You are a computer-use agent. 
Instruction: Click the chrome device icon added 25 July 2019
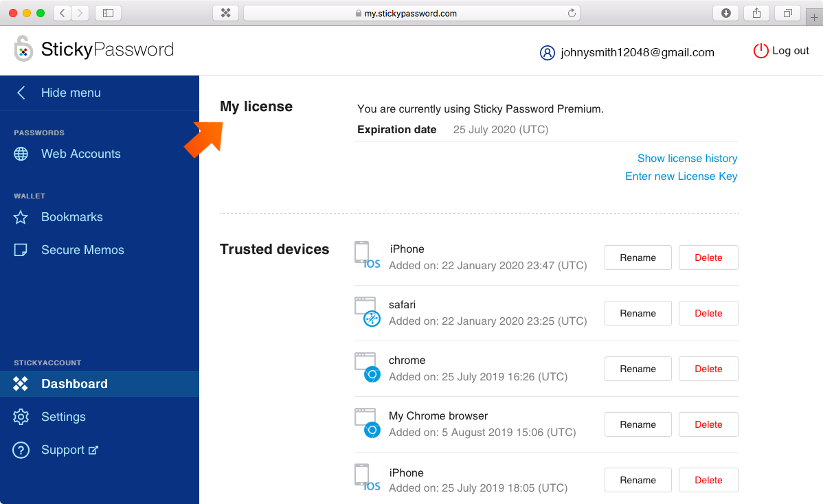coord(368,367)
